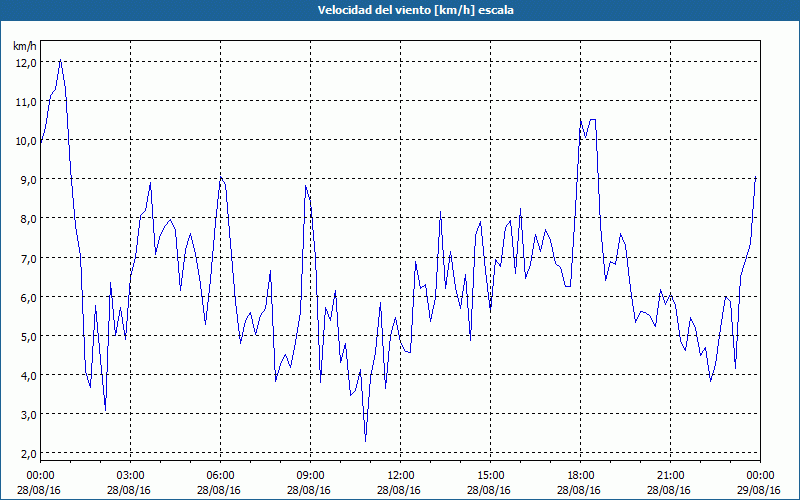
Task: Click the '28/08/16' date under 06:00
Action: point(219,490)
